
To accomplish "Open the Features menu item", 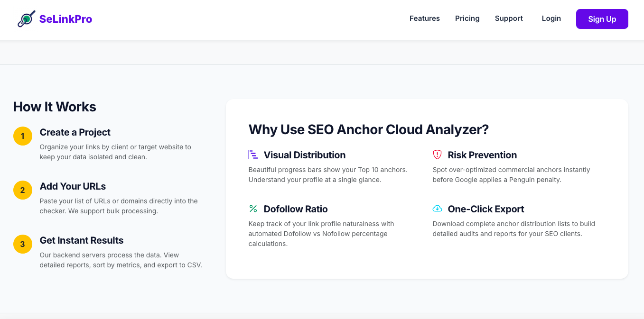I will tap(425, 18).
